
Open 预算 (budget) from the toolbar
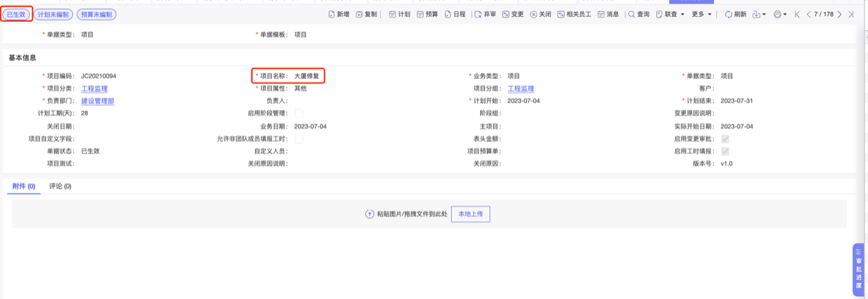pyautogui.click(x=427, y=15)
